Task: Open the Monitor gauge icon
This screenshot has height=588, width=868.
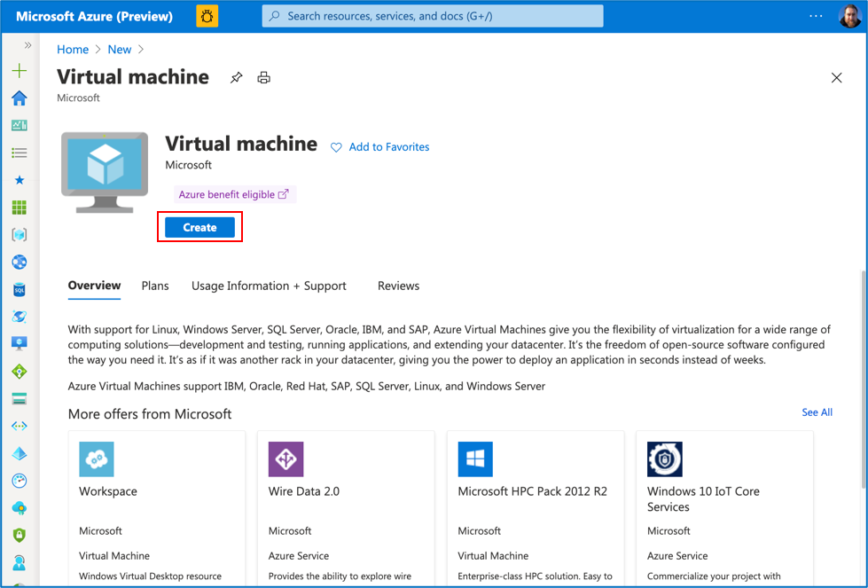Action: 20,481
